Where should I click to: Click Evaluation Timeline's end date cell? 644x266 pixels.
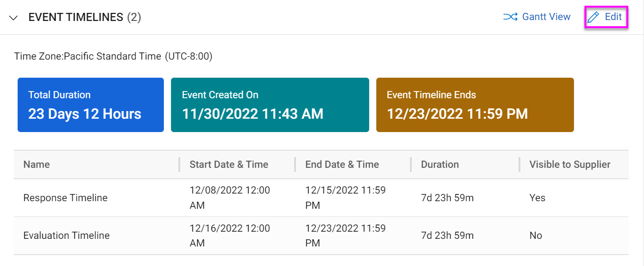[x=345, y=235]
